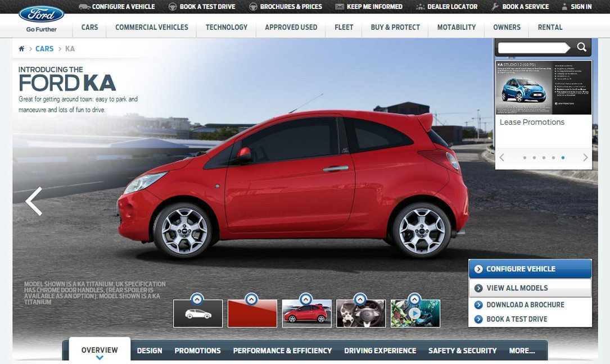Click the search magnifier icon
Image resolution: width=610 pixels, height=364 pixels.
pyautogui.click(x=581, y=47)
